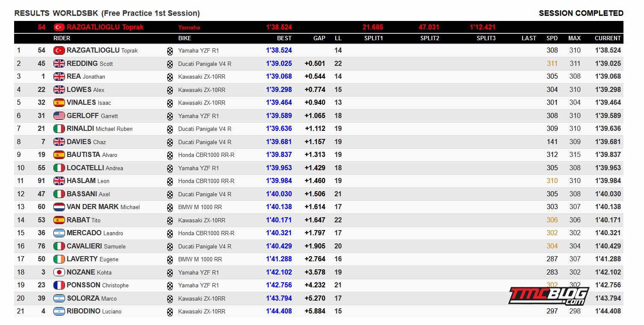This screenshot has height=325, width=644.
Task: Click the gap value +5.884
Action: tap(315, 311)
